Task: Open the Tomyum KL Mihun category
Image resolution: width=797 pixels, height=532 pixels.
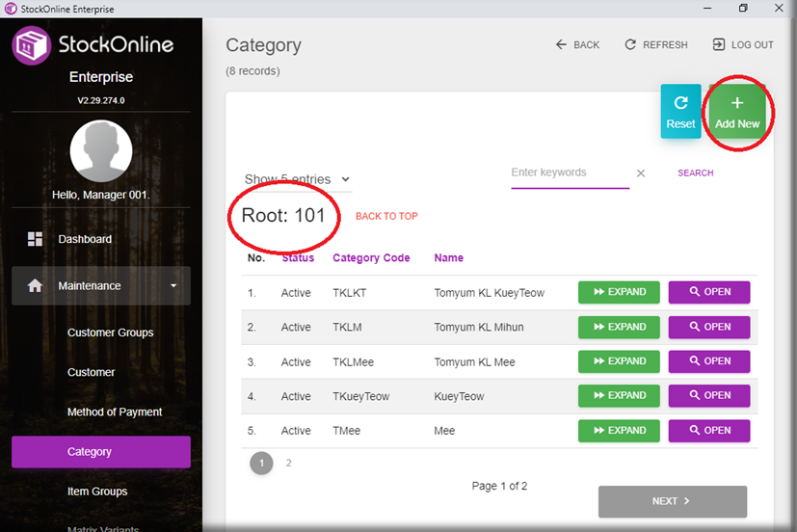Action: [708, 327]
